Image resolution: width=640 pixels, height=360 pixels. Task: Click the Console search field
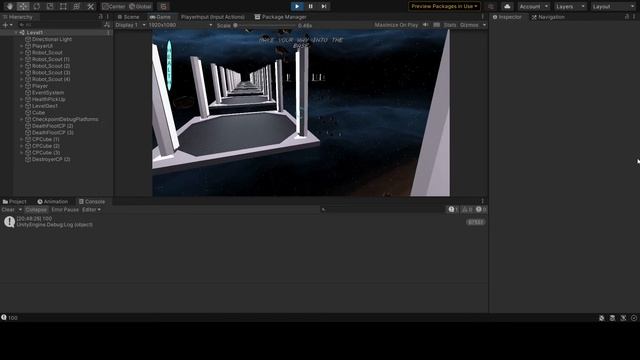click(382, 209)
